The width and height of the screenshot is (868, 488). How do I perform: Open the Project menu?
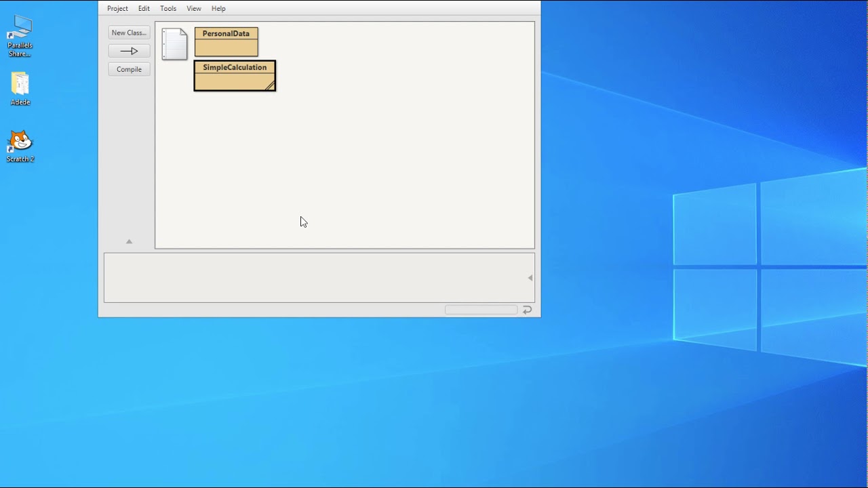pos(117,8)
